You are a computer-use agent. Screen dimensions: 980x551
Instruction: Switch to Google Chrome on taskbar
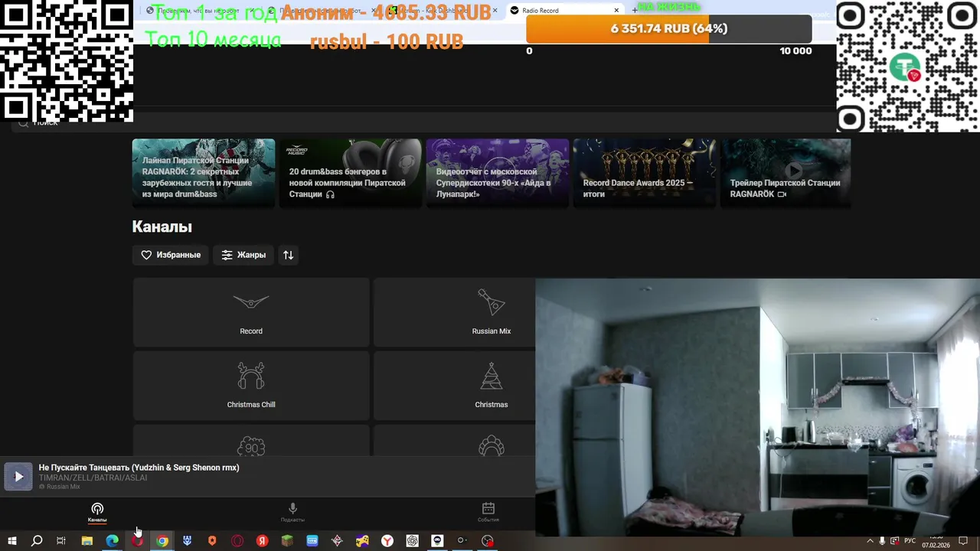coord(162,541)
